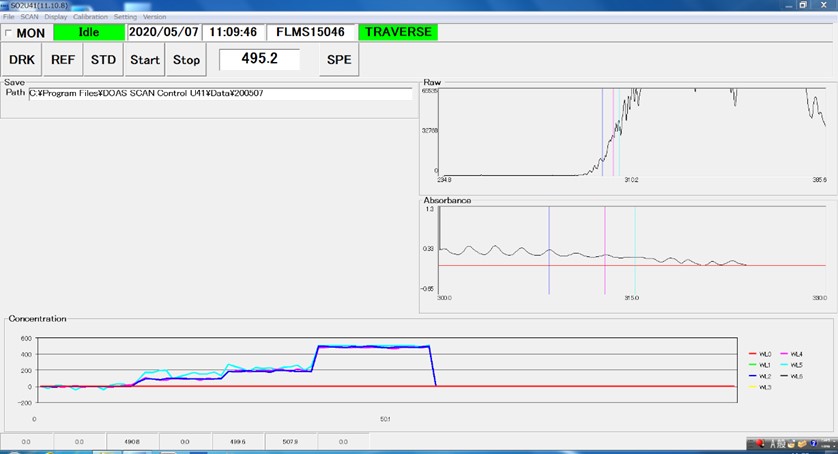Viewport: 838px width, 454px height.
Task: Open the SCAN menu
Action: click(32, 17)
